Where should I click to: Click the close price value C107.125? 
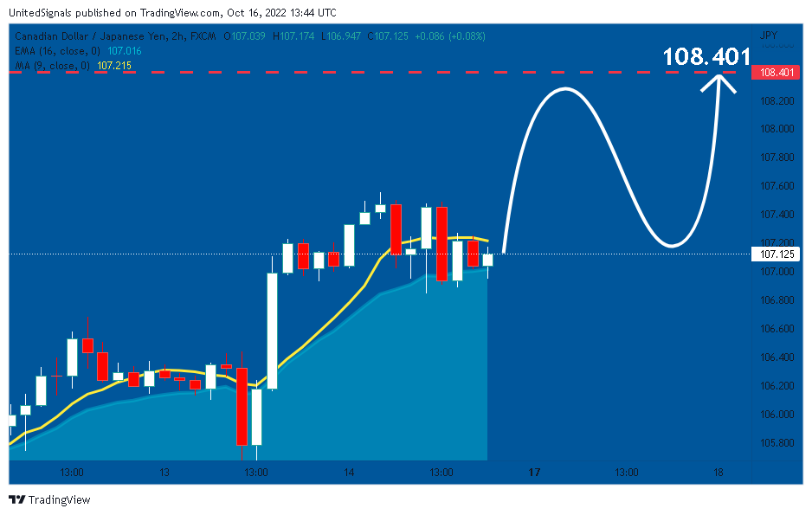[x=388, y=36]
